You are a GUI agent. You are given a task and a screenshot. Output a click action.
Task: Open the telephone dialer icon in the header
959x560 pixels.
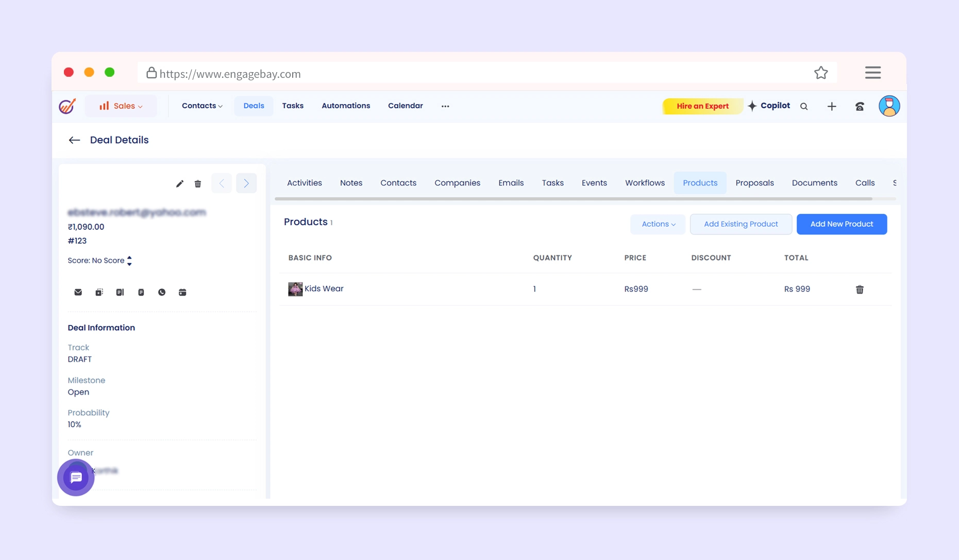(x=860, y=107)
